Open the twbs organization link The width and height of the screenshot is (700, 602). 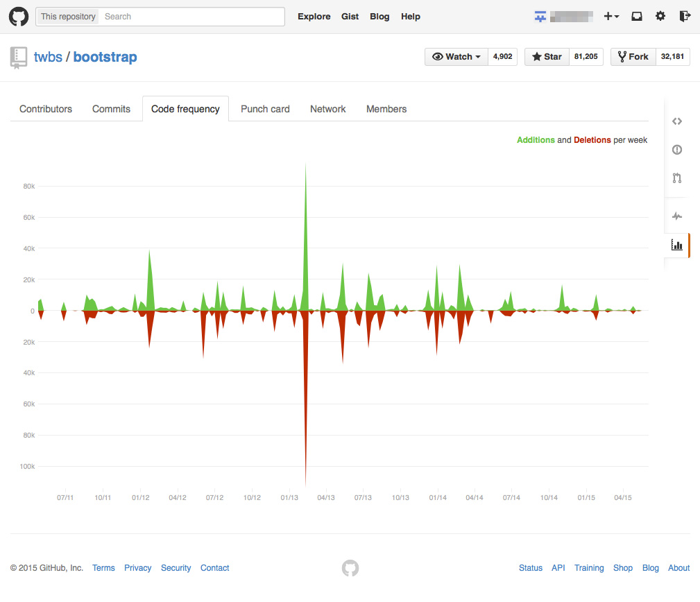48,57
